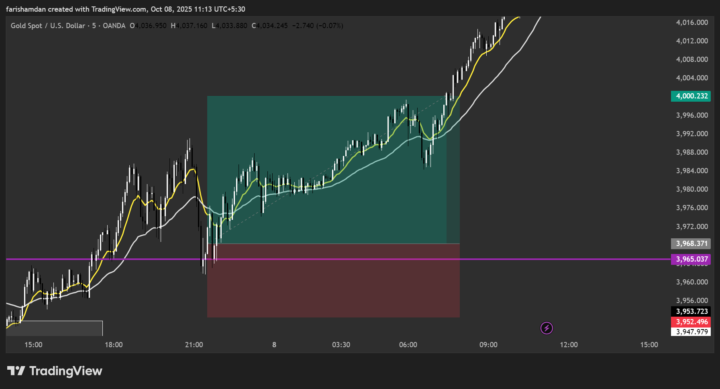Click the 4,004.000 price axis label
This screenshot has height=389, width=720.
pyautogui.click(x=692, y=78)
